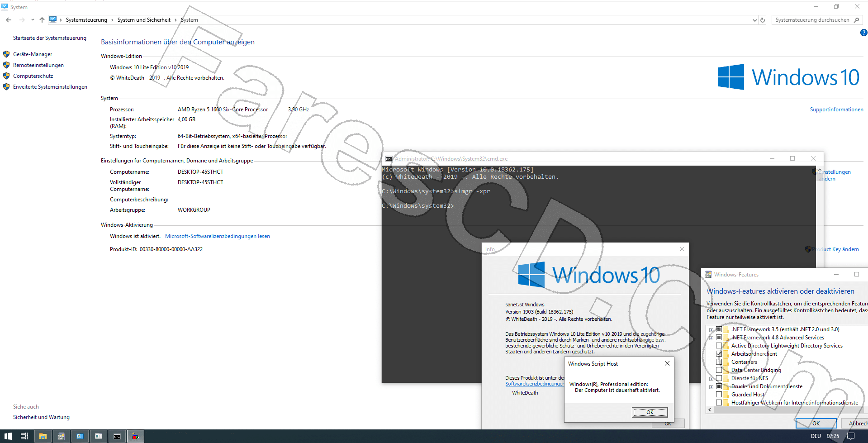
Task: Switch to Control Panel taskbar button
Action: coord(80,436)
